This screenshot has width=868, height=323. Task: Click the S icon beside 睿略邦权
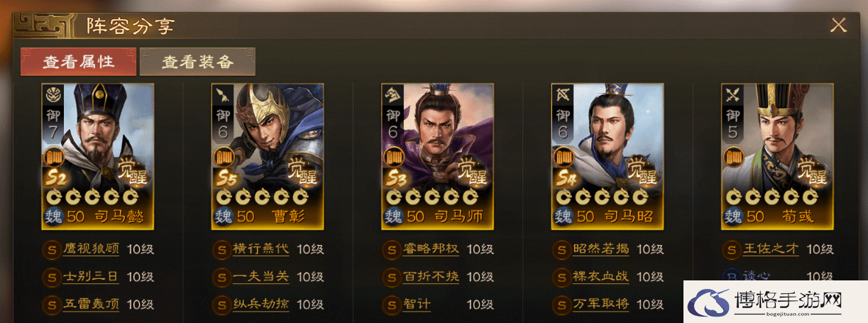coord(391,250)
